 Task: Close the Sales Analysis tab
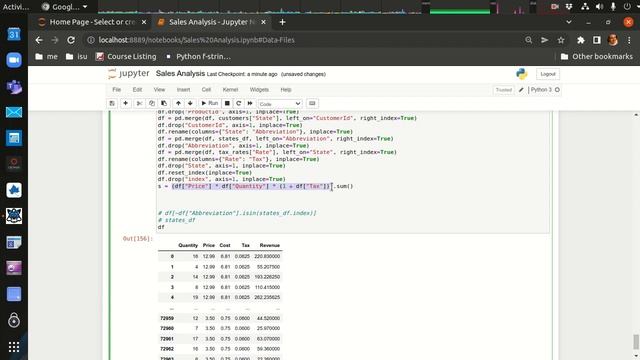pyautogui.click(x=263, y=22)
